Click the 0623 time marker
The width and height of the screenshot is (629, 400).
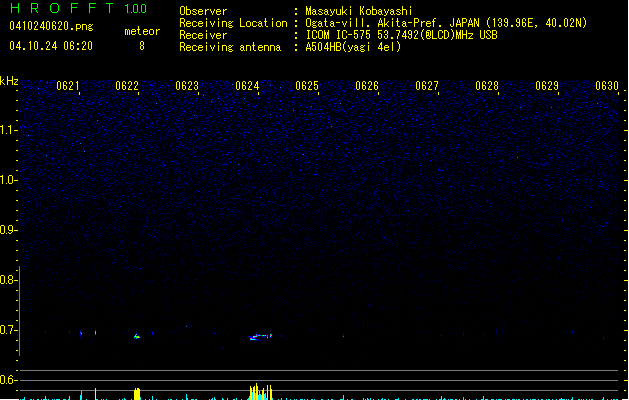point(187,85)
